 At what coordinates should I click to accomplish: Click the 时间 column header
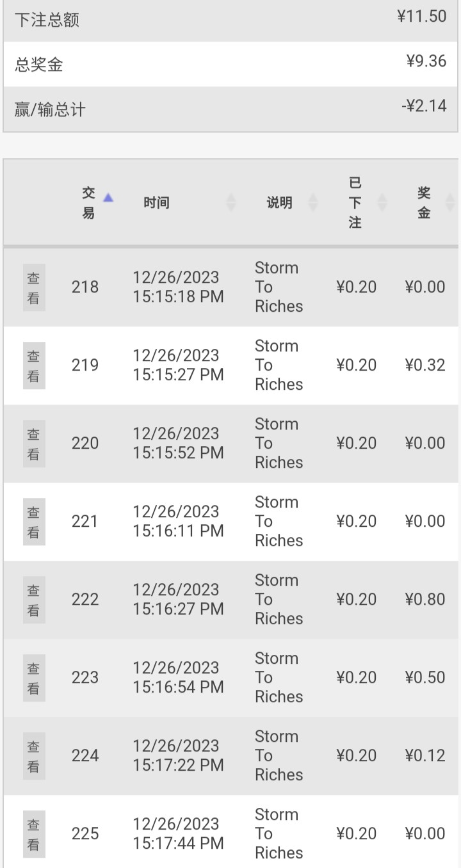click(x=156, y=203)
